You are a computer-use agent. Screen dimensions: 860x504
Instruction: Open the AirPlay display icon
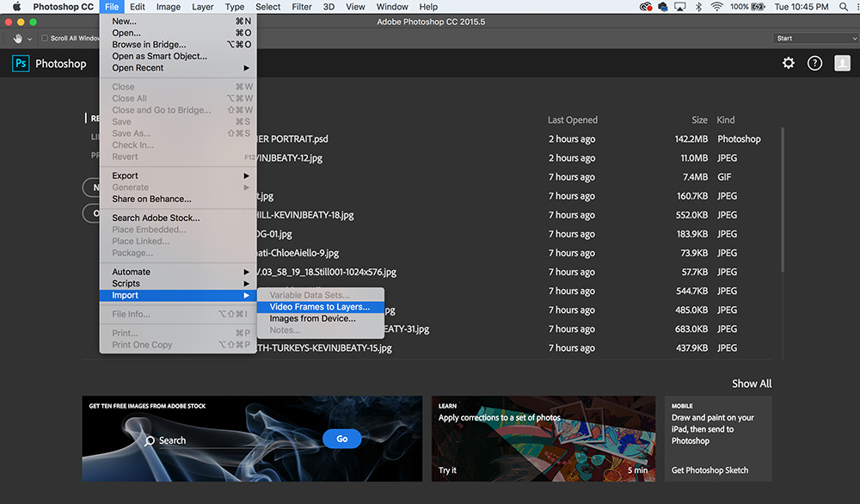680,7
